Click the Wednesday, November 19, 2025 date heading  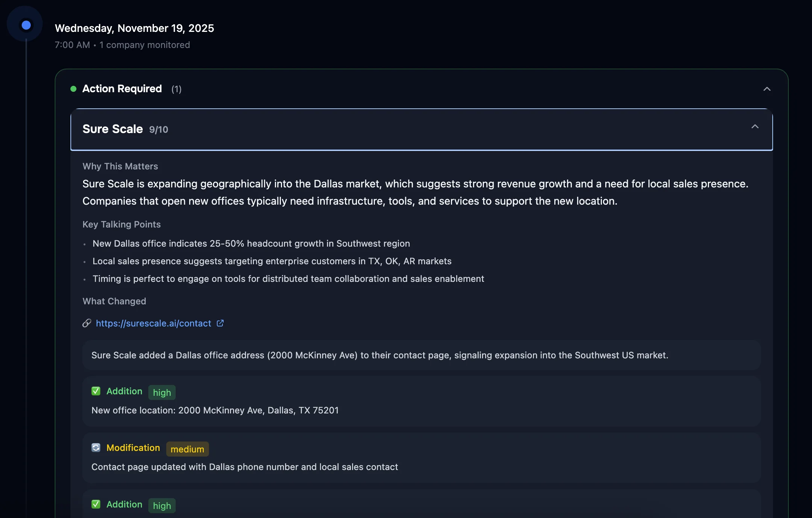tap(134, 28)
